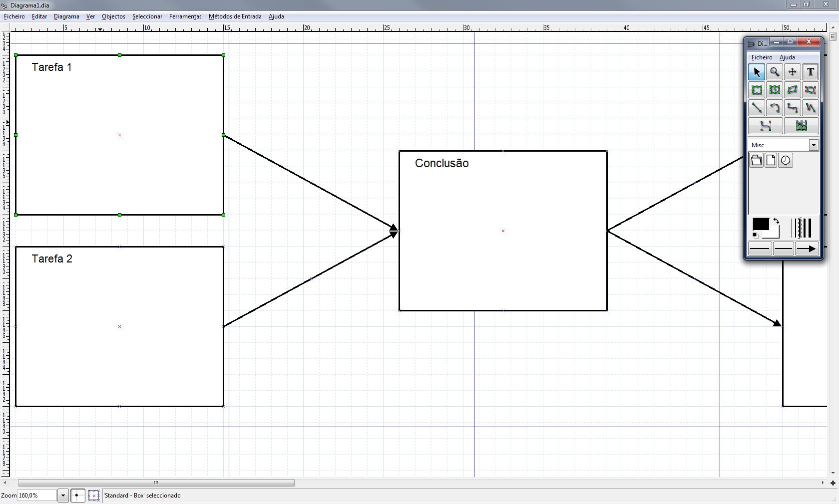The width and height of the screenshot is (839, 504).
Task: Select the Text tool in toolbox
Action: tap(810, 72)
